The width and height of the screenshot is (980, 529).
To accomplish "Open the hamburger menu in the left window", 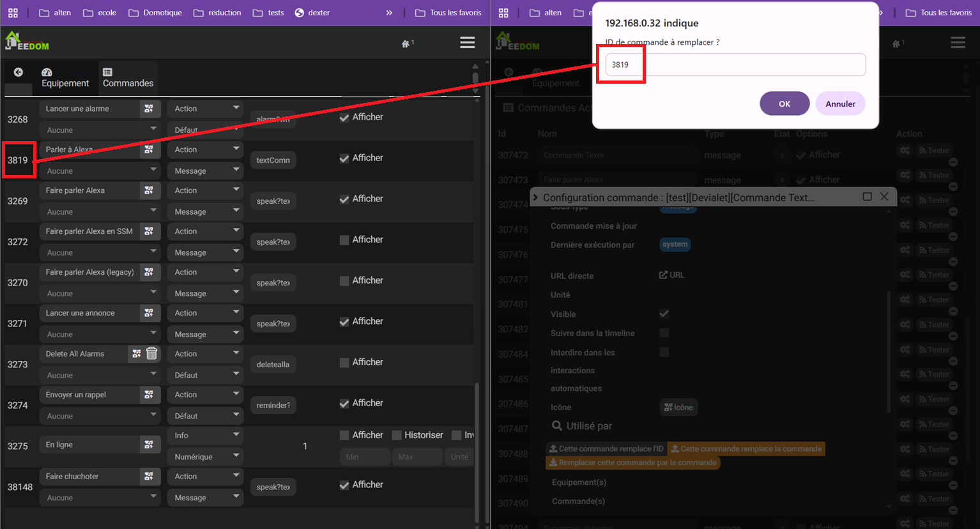I will [x=468, y=43].
